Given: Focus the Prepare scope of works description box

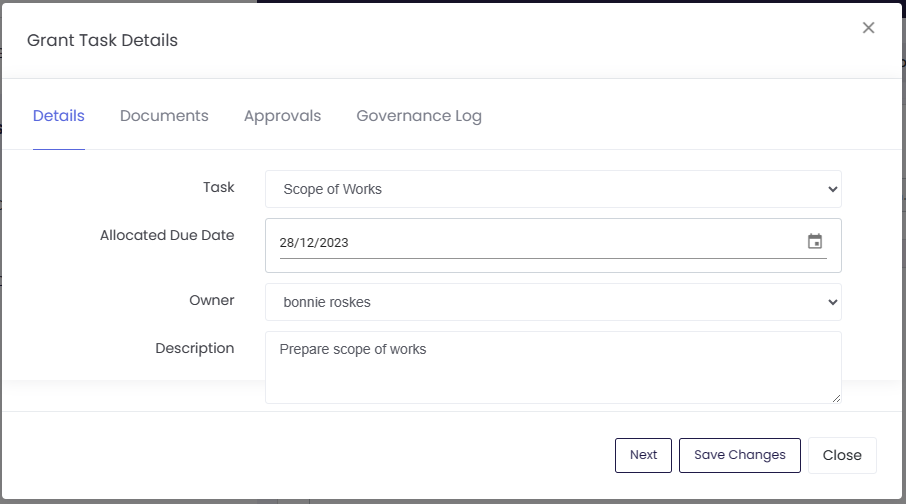Looking at the screenshot, I should click(x=553, y=368).
